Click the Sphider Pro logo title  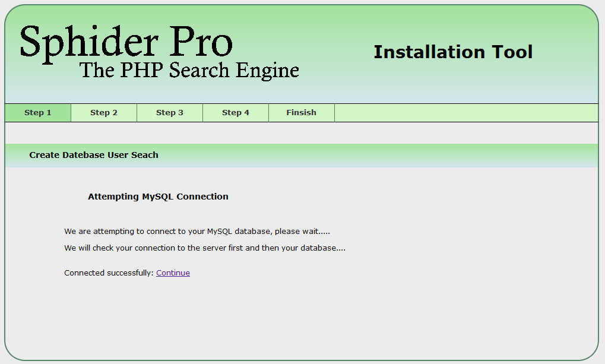[x=126, y=43]
